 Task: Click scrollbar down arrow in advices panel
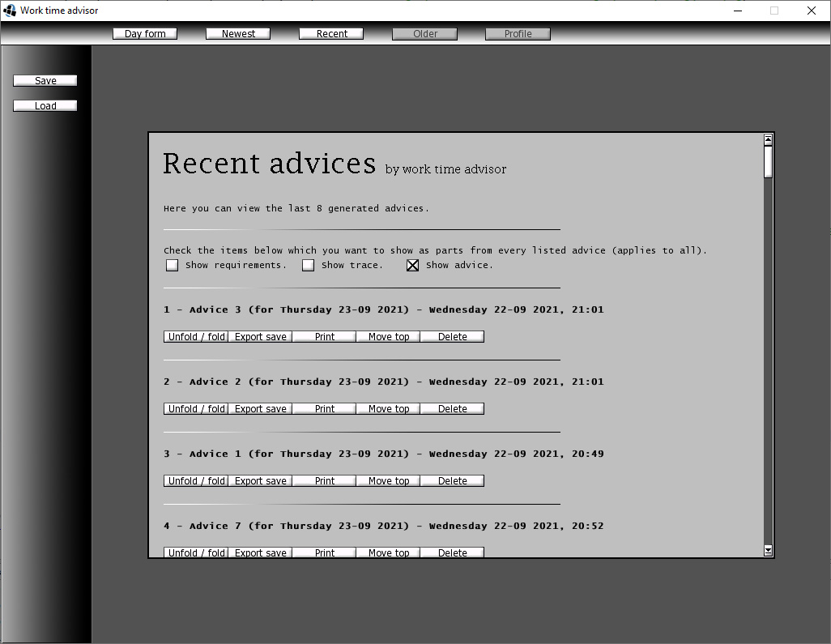[768, 551]
